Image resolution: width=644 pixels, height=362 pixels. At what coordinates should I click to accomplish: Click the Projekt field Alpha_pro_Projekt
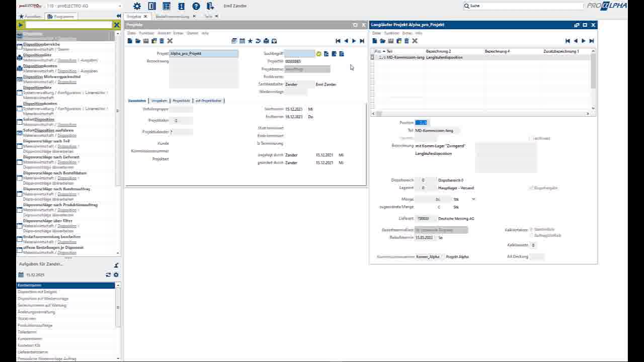coord(204,53)
